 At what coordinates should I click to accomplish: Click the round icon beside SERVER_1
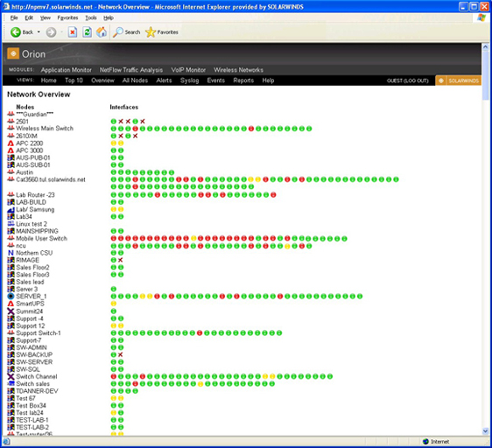tap(11, 296)
